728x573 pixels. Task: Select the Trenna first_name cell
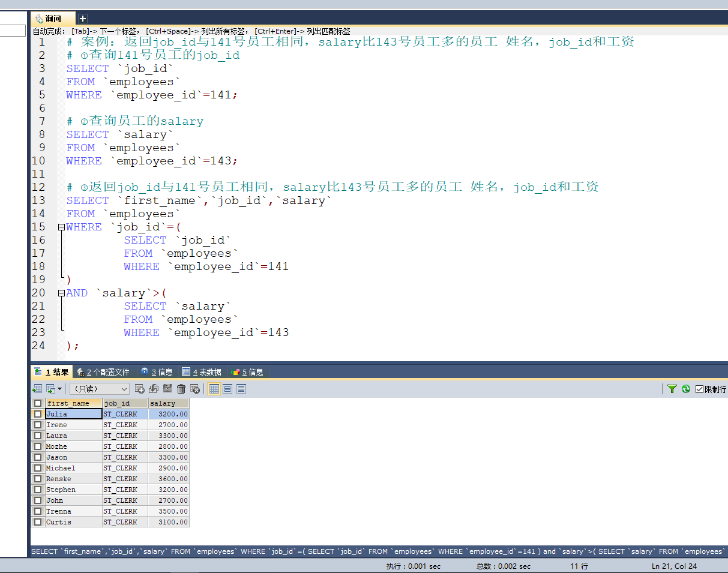[x=74, y=511]
